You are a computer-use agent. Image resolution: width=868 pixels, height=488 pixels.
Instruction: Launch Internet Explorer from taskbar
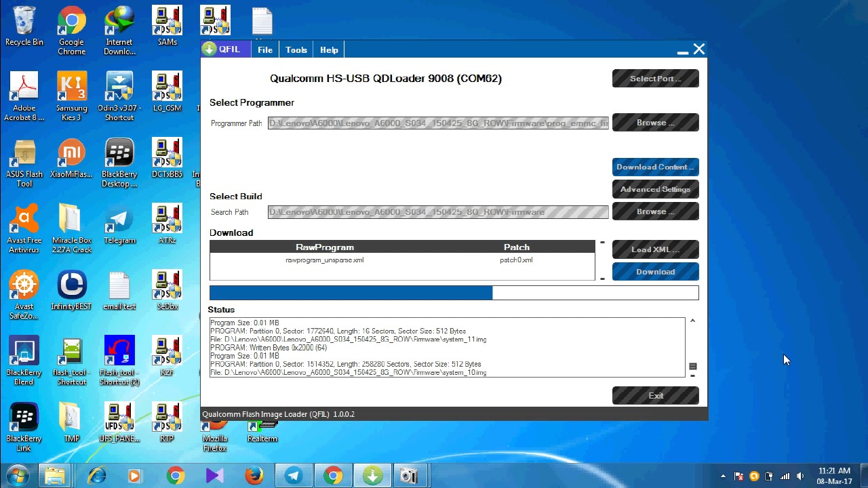[x=96, y=476]
